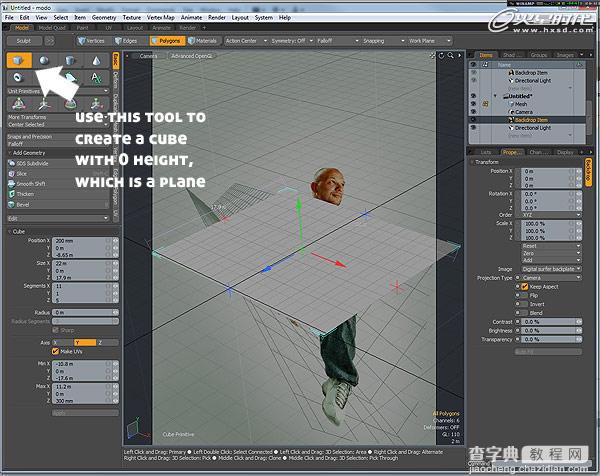Image resolution: width=600 pixels, height=476 pixels.
Task: Toggle the Keep Aspect checkbox
Action: pos(525,287)
